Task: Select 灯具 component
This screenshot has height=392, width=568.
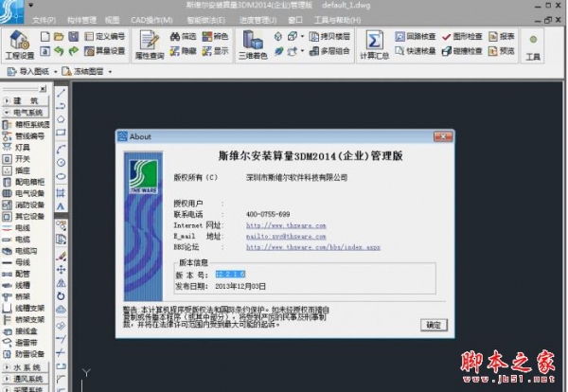Action: click(17, 147)
